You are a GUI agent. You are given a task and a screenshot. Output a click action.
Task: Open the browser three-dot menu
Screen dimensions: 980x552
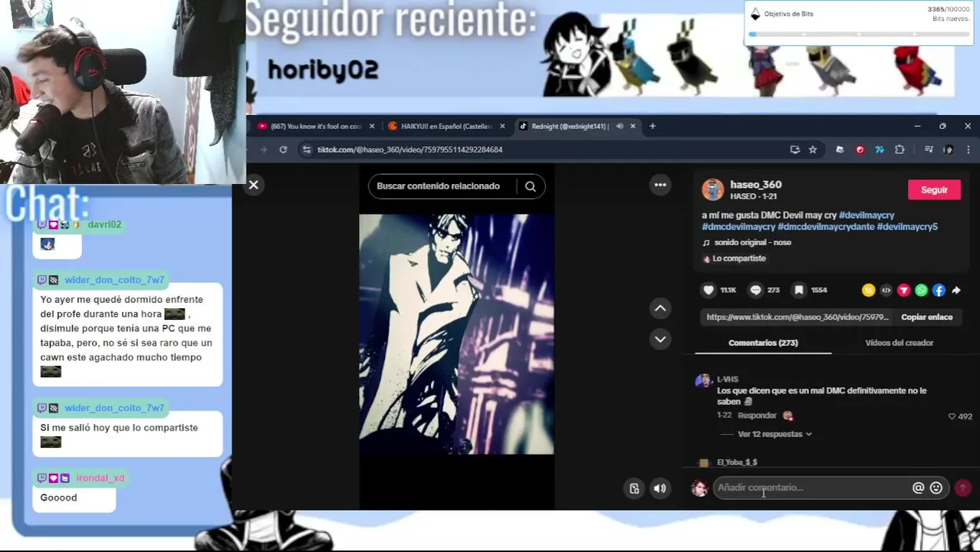[968, 149]
